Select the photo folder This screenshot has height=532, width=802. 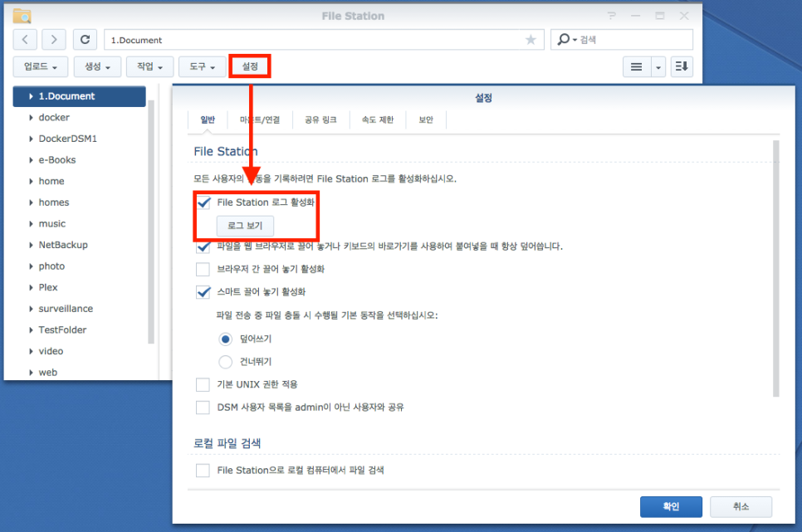click(x=51, y=266)
